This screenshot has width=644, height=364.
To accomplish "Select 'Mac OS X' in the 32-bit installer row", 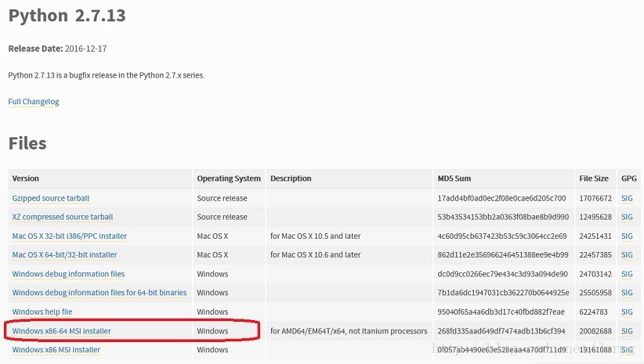I will pyautogui.click(x=212, y=236).
